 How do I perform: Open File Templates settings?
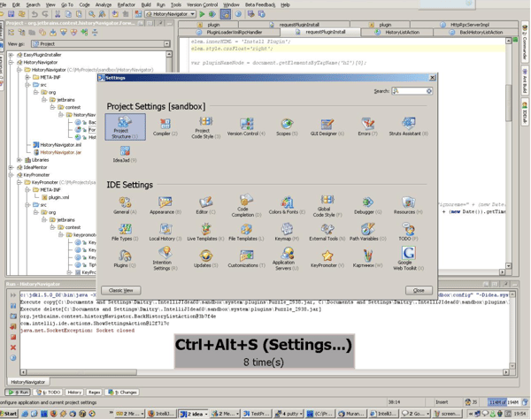point(246,233)
